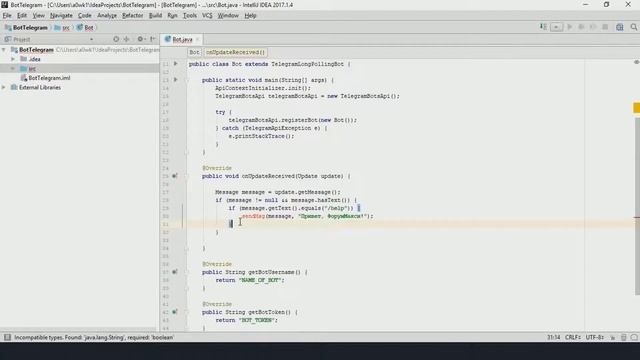Click the Bot breadcrumb above the editor
Viewport: 640px width, 360px height.
pyautogui.click(x=194, y=52)
